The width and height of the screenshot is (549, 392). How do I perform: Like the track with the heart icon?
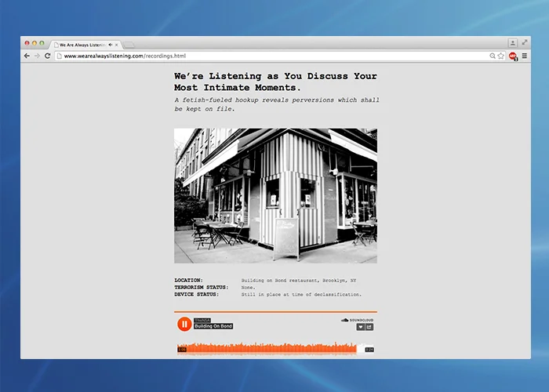coord(360,327)
